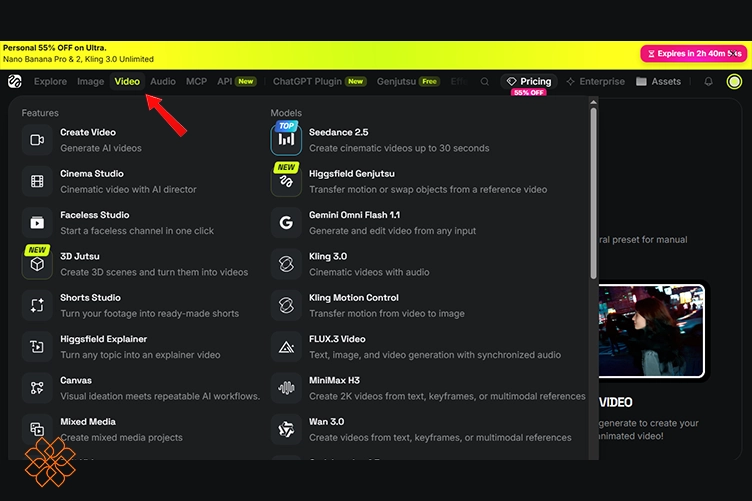Choose Gemini Omni Flash 1.1 title
This screenshot has height=501, width=752.
pyautogui.click(x=354, y=215)
